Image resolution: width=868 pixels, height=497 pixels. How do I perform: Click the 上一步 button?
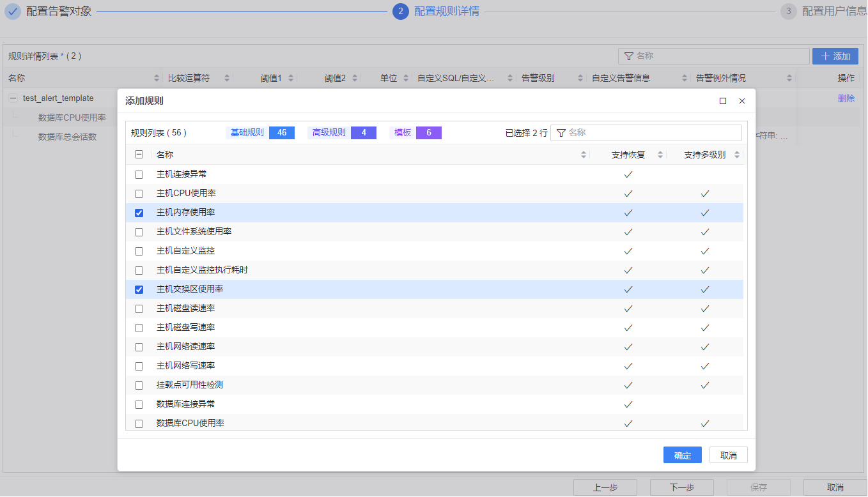[x=605, y=487]
